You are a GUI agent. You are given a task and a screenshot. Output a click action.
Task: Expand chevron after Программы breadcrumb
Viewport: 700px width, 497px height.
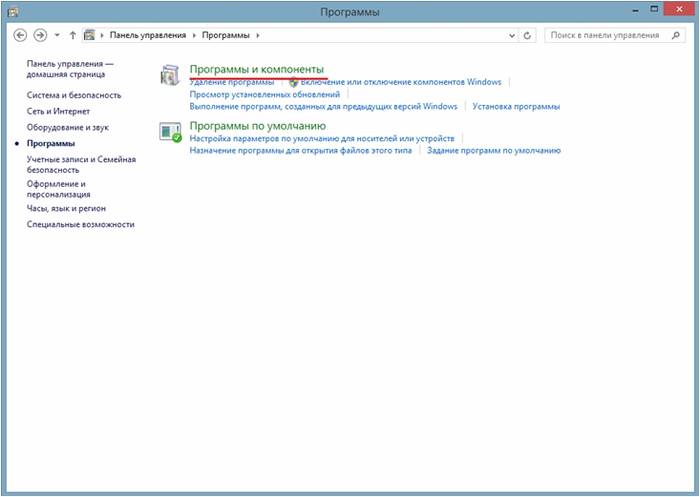(258, 35)
